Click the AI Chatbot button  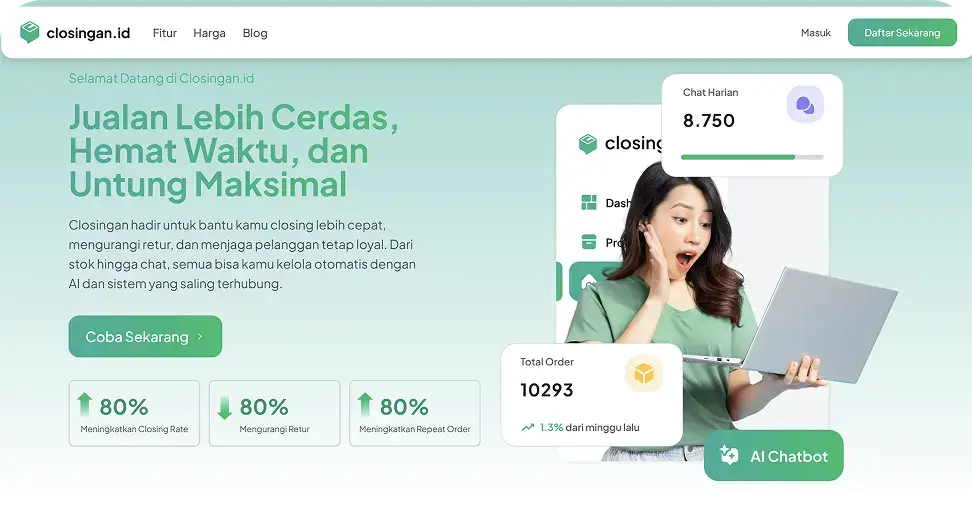click(x=774, y=456)
